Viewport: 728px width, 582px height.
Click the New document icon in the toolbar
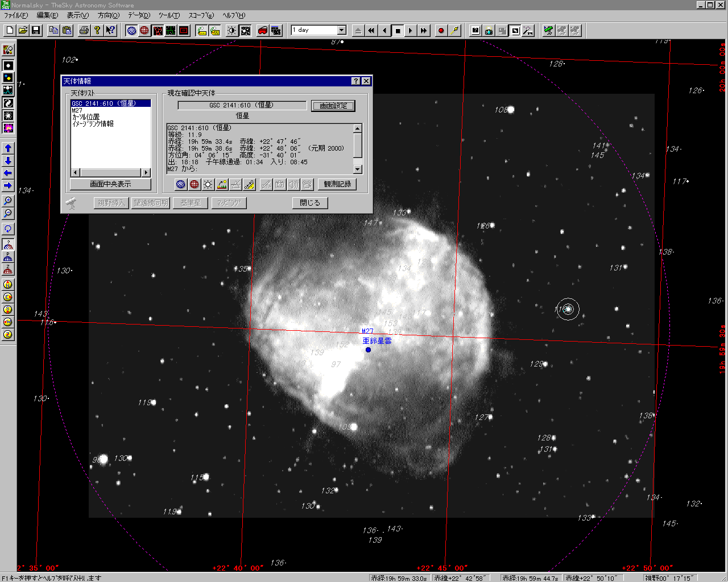click(x=10, y=30)
